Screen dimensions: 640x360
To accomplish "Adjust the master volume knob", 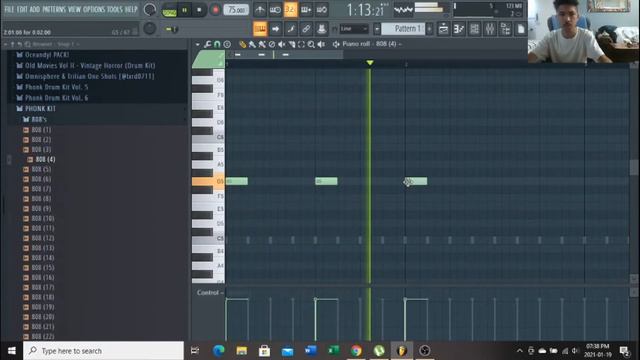I will [150, 10].
